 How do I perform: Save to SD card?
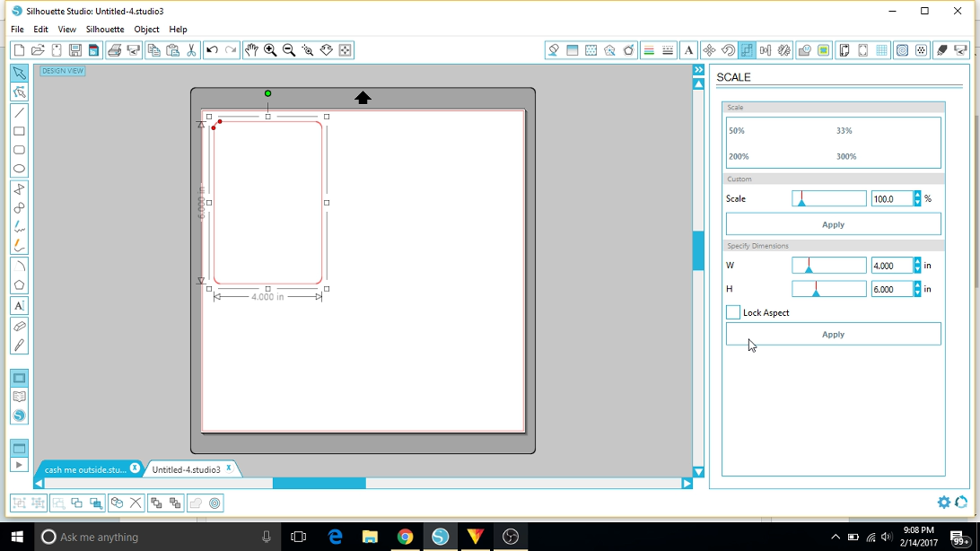tap(93, 50)
